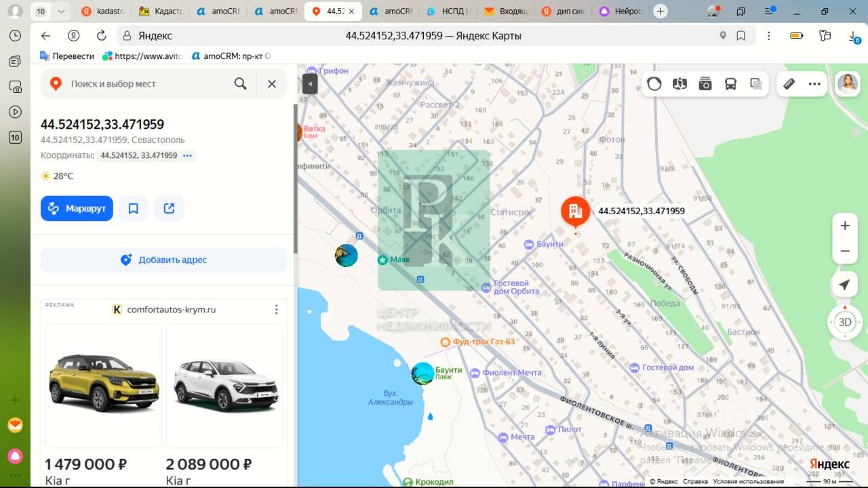Toggle 3D map view

click(844, 322)
